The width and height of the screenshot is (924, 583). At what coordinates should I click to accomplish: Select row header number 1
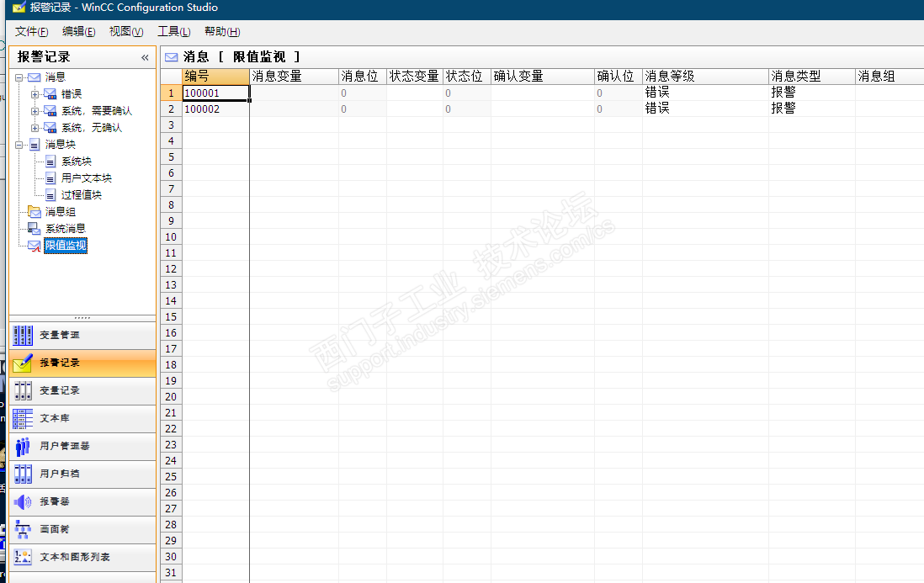pos(172,93)
